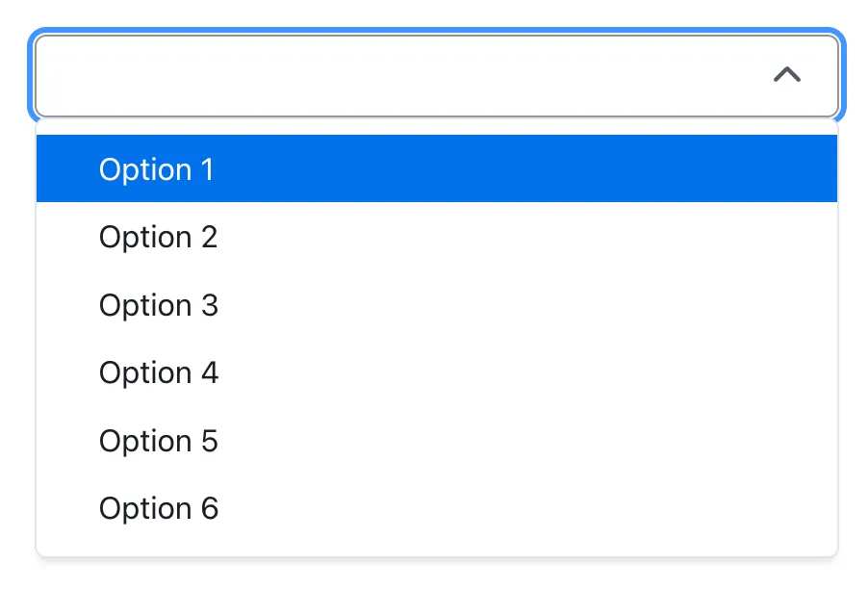Pick the second list entry, Option 2
Viewport: 868px width, 589px height.
pyautogui.click(x=436, y=237)
